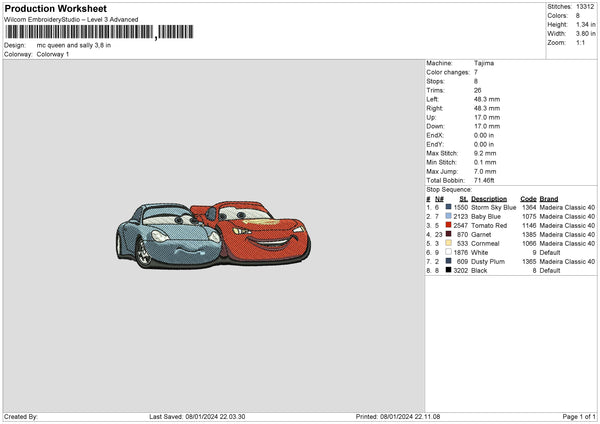
Task: Click 'Default' brand in the White row
Action: tap(550, 253)
